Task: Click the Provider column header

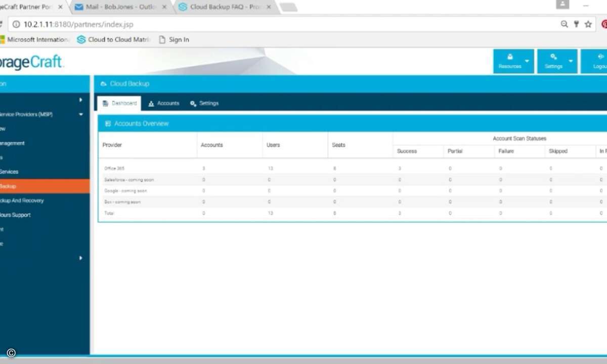Action: click(112, 145)
